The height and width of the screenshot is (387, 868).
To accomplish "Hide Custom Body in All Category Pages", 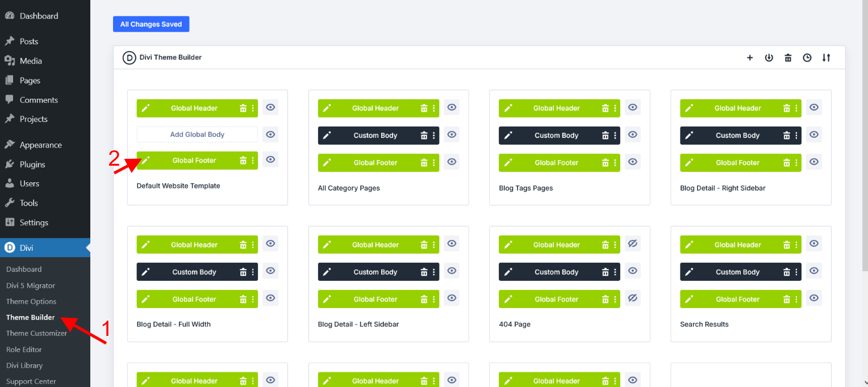I will click(452, 134).
